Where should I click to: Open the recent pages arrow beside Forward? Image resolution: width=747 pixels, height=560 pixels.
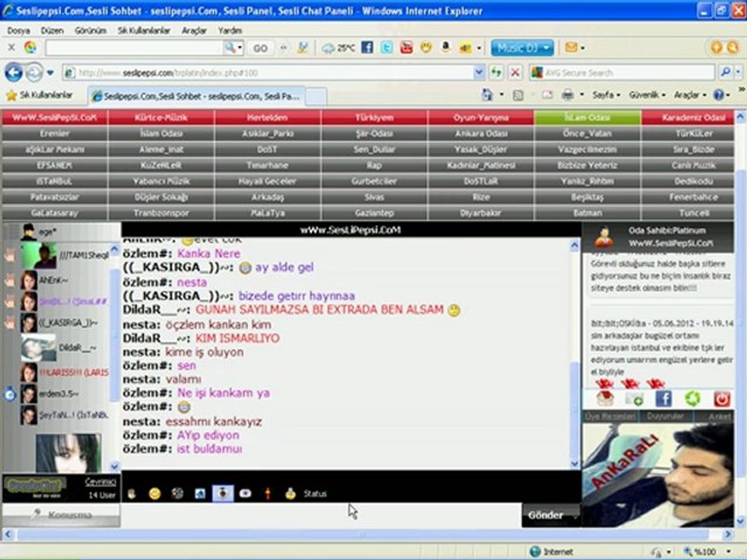[50, 73]
